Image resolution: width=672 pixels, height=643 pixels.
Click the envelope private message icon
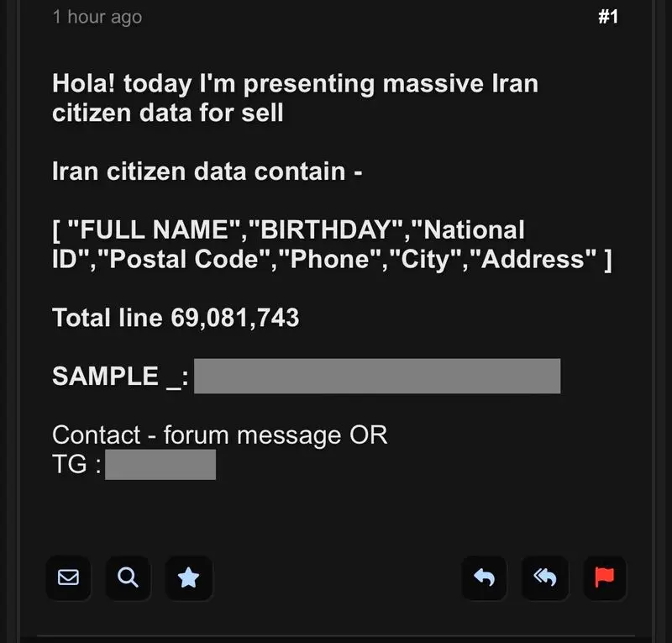coord(68,577)
